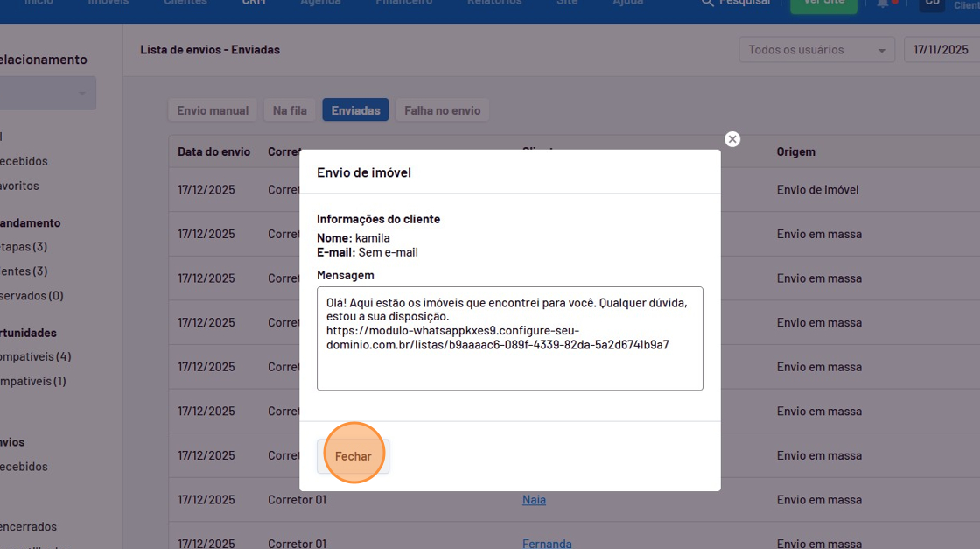Open the Falha no envio tab

click(x=442, y=110)
